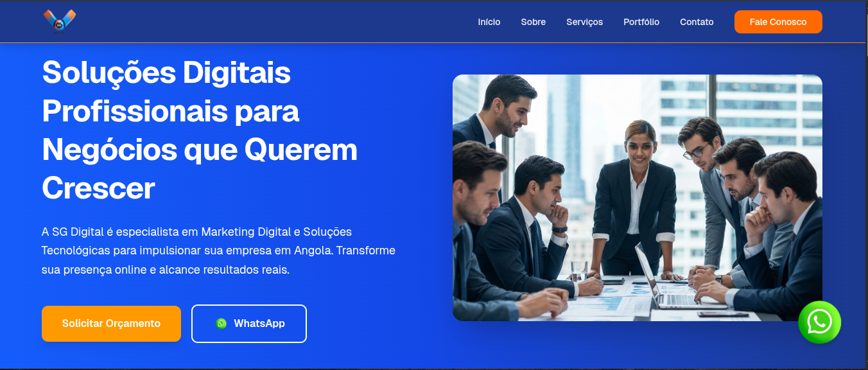Click the orange Fale Conosco button
Image resolution: width=868 pixels, height=370 pixels.
point(778,22)
